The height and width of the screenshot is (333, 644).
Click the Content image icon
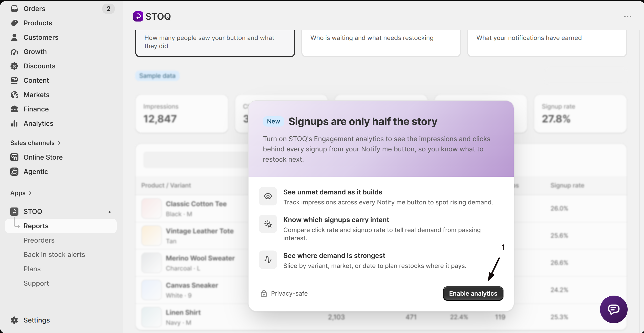coord(14,80)
